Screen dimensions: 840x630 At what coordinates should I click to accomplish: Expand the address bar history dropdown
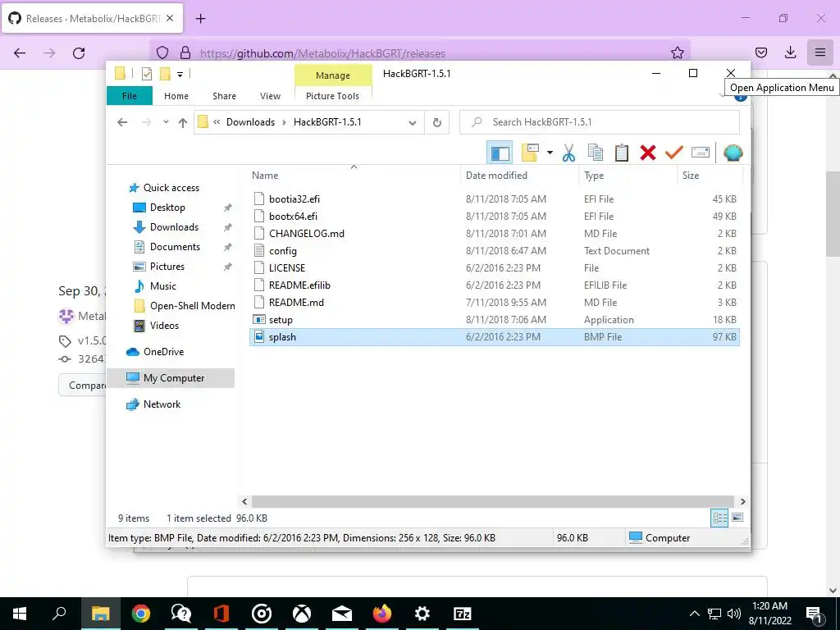[412, 123]
